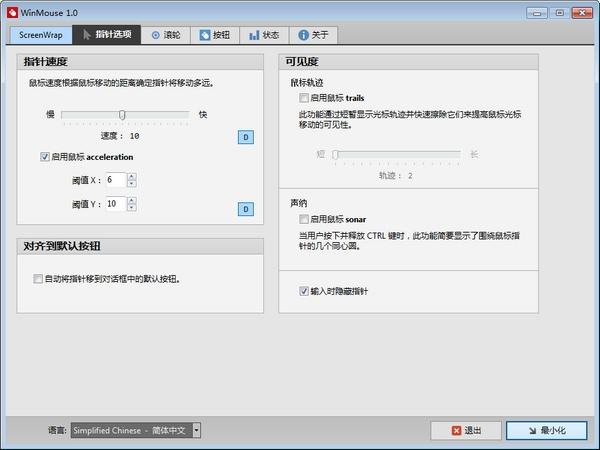Click the red X icon on 退出 button
The height and width of the screenshot is (450, 600).
[456, 430]
